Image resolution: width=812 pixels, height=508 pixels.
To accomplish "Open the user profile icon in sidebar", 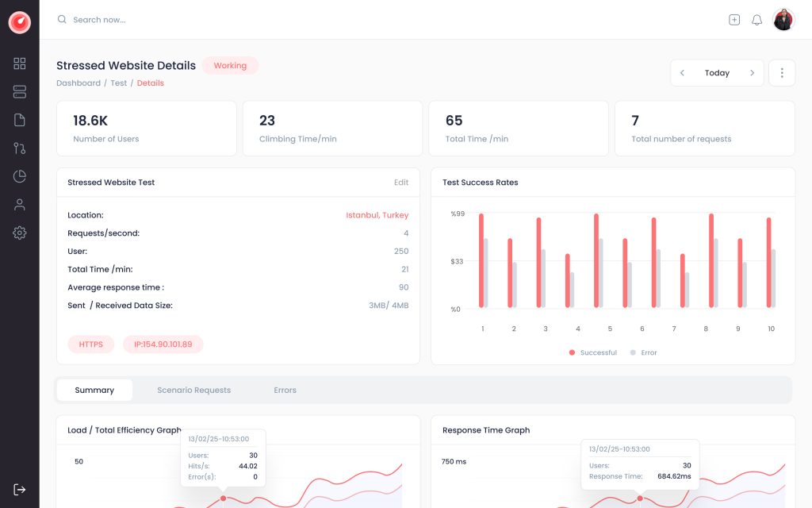I will pyautogui.click(x=20, y=205).
